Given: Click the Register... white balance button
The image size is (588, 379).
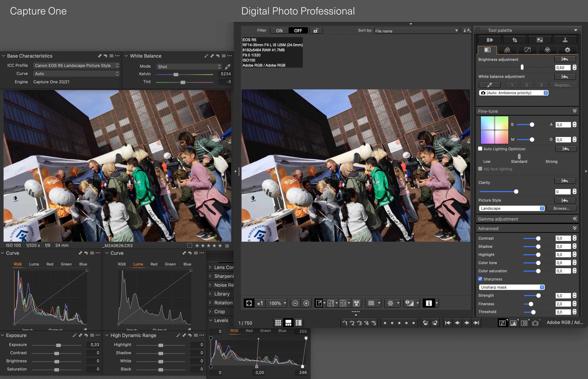Looking at the screenshot, I should [563, 85].
